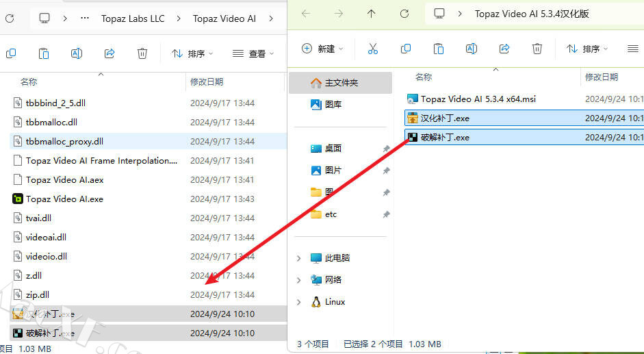Click PC icon in right window breadcrumb
The image size is (644, 354).
(x=439, y=14)
